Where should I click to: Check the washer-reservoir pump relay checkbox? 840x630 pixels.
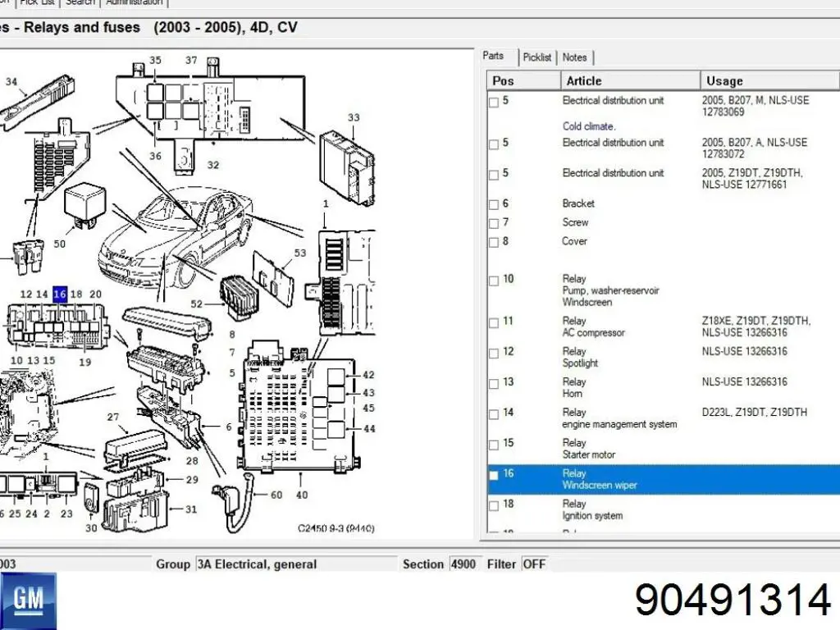point(494,281)
